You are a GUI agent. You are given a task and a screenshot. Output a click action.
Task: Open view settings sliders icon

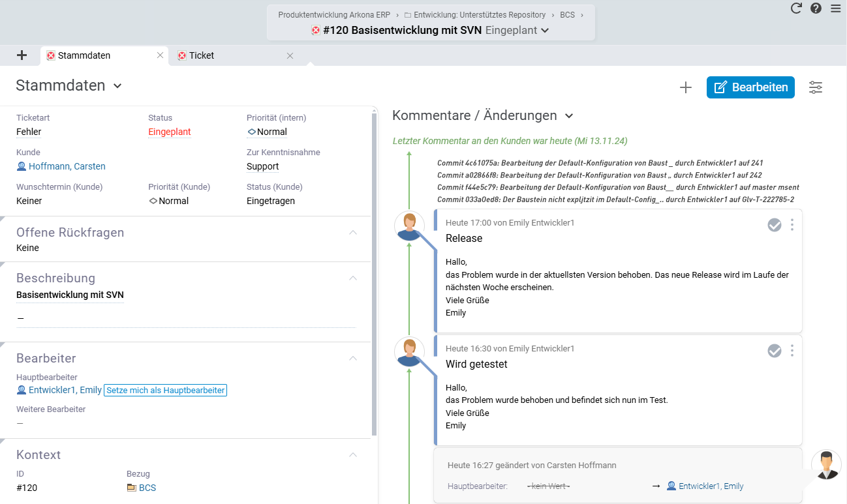(x=816, y=87)
